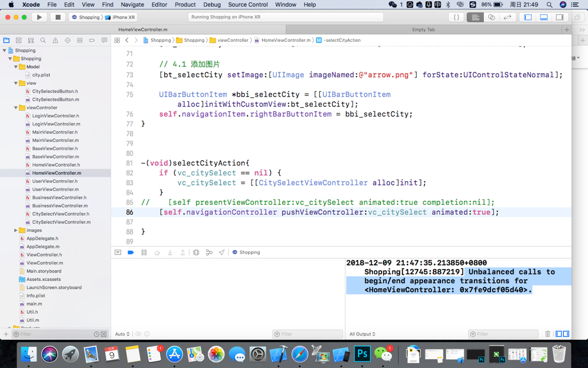Open the Debug navigator
The width and height of the screenshot is (588, 368).
click(79, 40)
